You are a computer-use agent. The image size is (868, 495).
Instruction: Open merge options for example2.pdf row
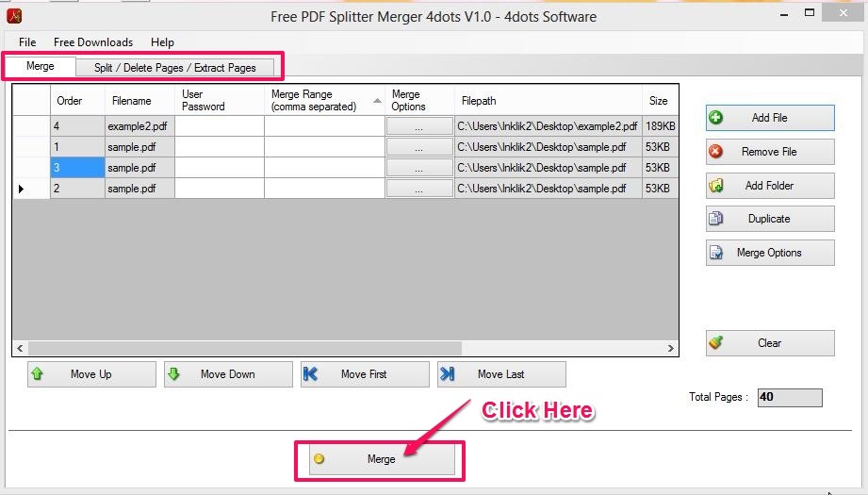(x=419, y=126)
